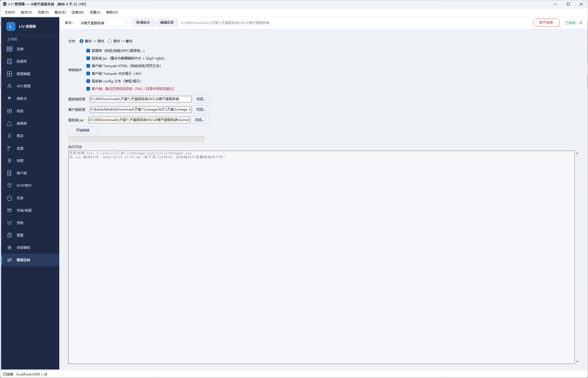Open the 备份(B) menu
This screenshot has height=378, width=588.
(60, 12)
